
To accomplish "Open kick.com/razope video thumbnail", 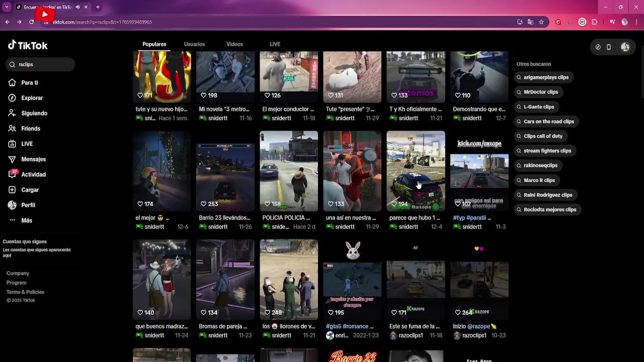I will pos(479,171).
